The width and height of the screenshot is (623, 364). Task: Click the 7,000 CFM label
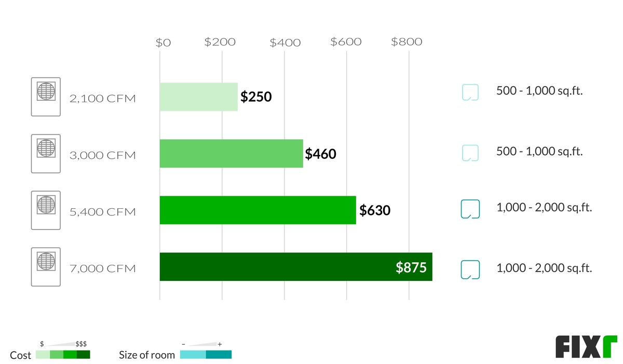pyautogui.click(x=103, y=269)
